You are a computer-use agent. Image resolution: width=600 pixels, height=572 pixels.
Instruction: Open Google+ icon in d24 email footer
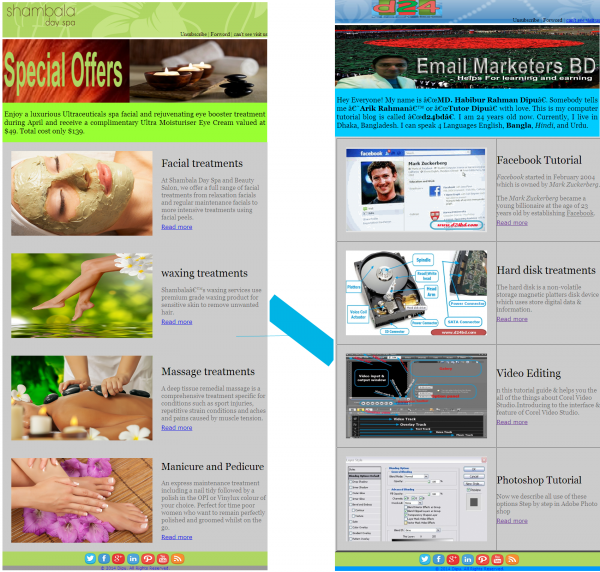[453, 559]
